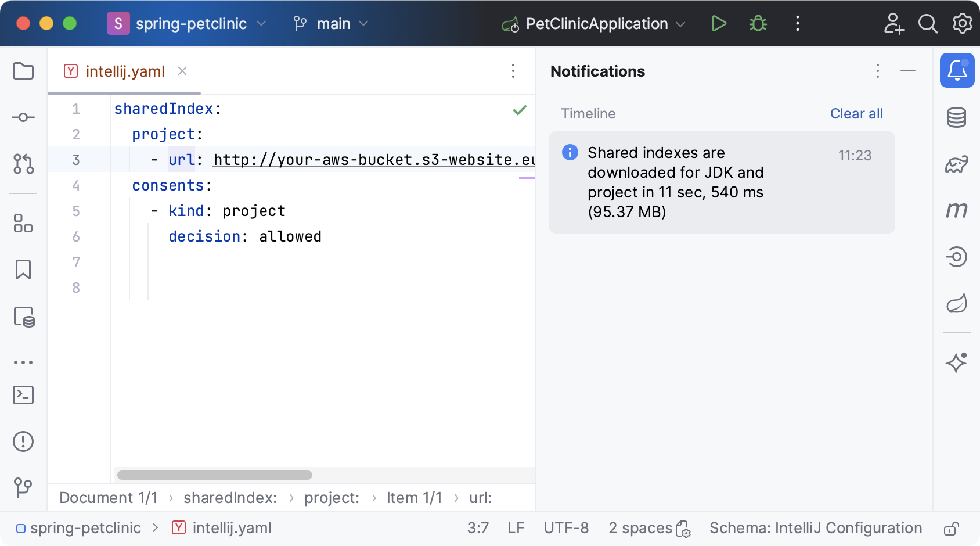Open the Problems tool window
Screen dimensions: 980x546
pyautogui.click(x=23, y=441)
